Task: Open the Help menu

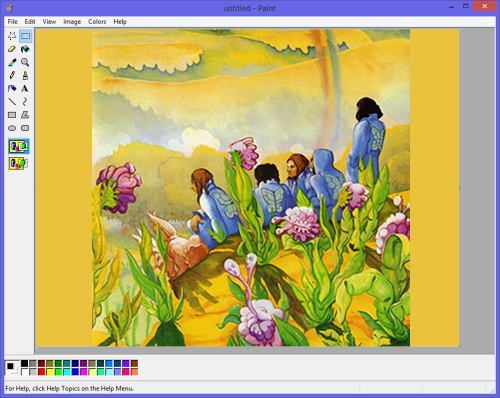Action: (x=120, y=22)
